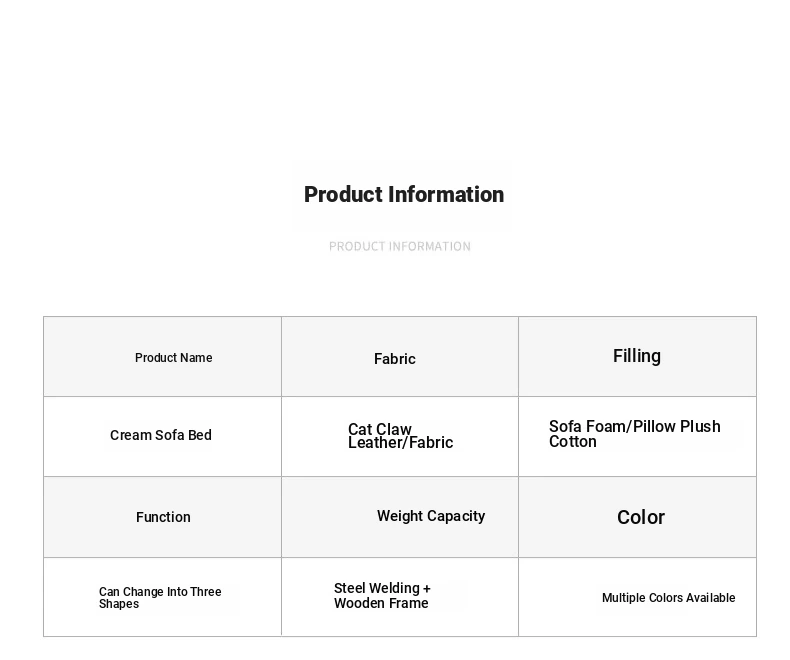This screenshot has width=790, height=660.
Task: Click the 'Leather/Fabric' text line
Action: click(x=400, y=443)
